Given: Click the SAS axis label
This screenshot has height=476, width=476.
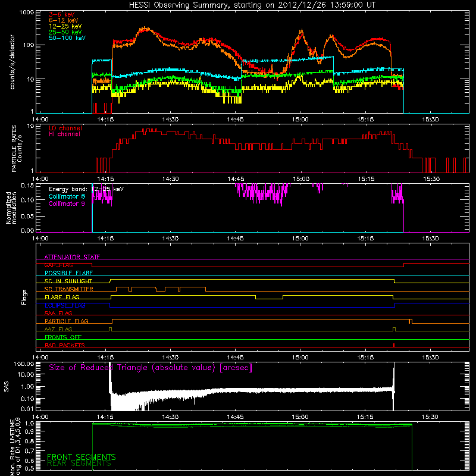Looking at the screenshot, I should tap(6, 386).
